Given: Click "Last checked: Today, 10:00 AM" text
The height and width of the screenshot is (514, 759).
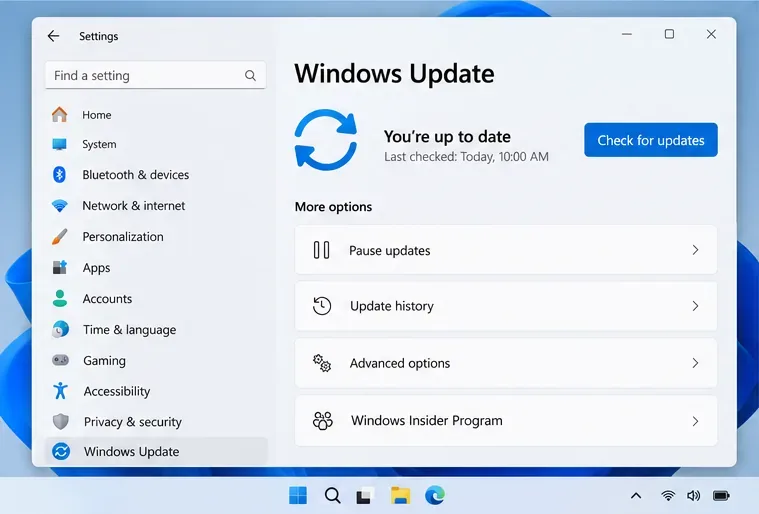Looking at the screenshot, I should pos(466,157).
